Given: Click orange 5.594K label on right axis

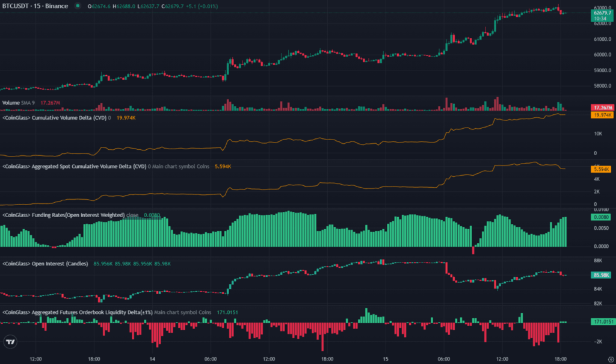Looking at the screenshot, I should click(601, 169).
